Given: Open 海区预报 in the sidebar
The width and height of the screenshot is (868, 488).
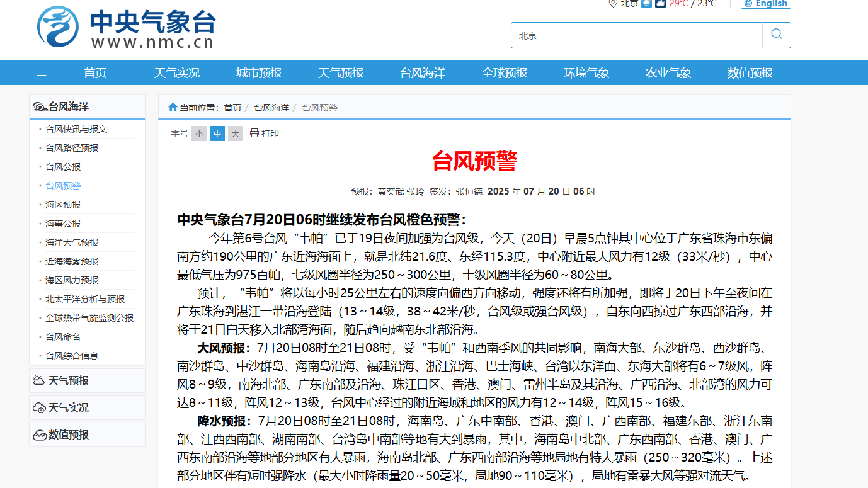Looking at the screenshot, I should tap(63, 205).
